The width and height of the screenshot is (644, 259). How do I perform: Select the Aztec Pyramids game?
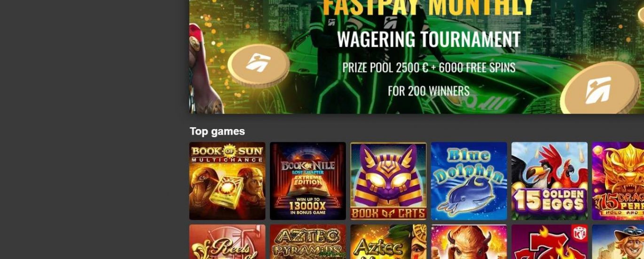click(x=308, y=242)
